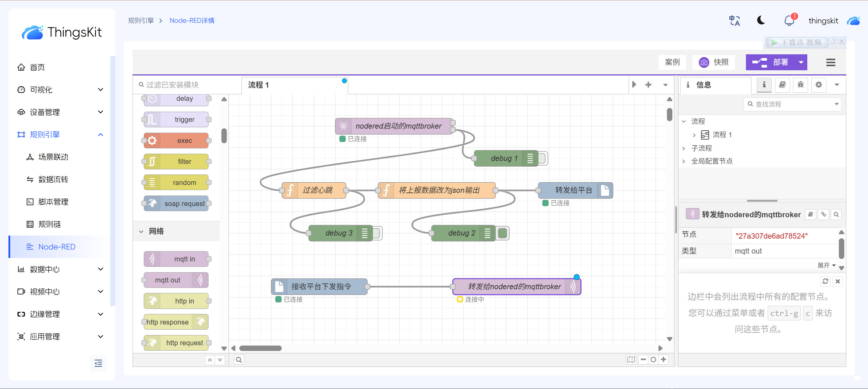Screen dimensions: 868x389
Task: Toggle the navigator map view icon
Action: [x=631, y=359]
